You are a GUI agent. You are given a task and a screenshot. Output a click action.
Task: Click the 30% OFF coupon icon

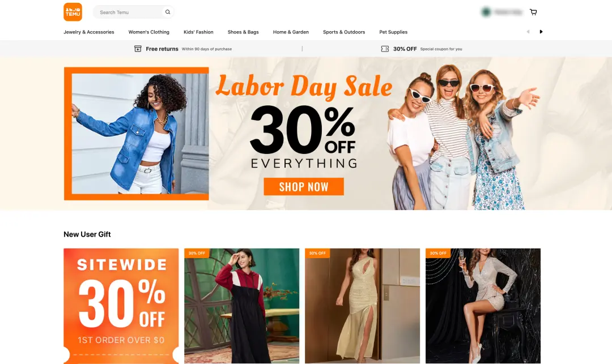point(385,49)
